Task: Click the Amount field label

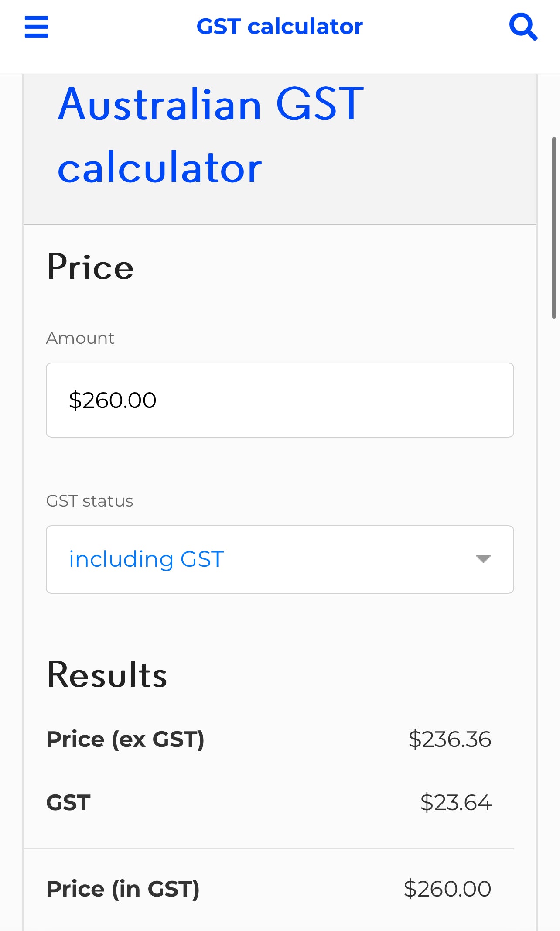Action: (80, 338)
